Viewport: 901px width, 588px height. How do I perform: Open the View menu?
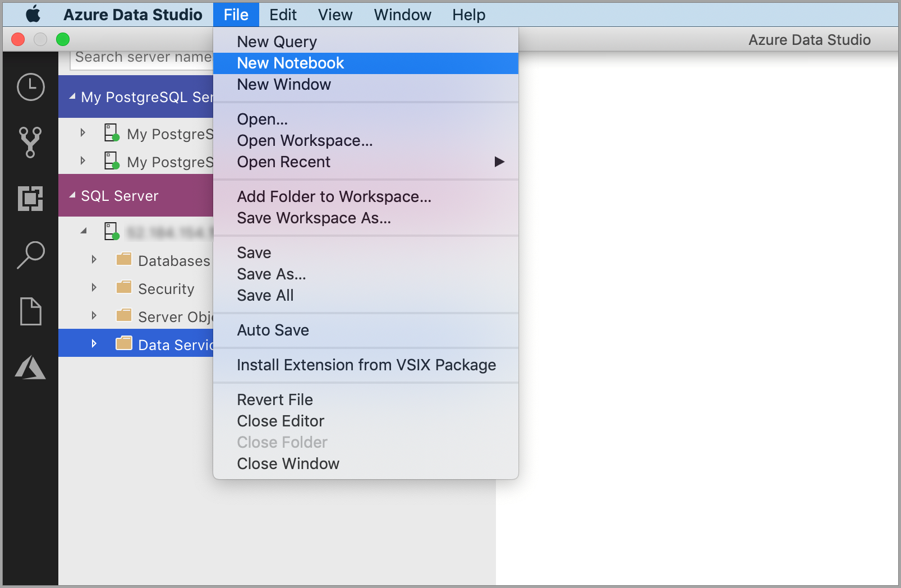[x=335, y=15]
